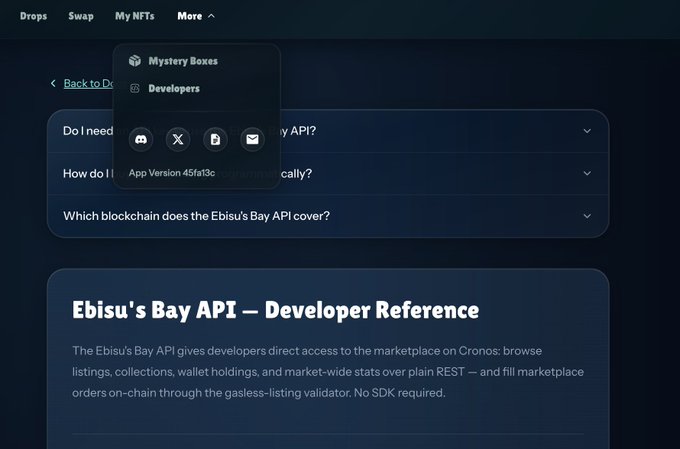The image size is (680, 449).
Task: Click the 'Ebisu's Bay API — Developer Reference' heading
Action: coord(275,310)
